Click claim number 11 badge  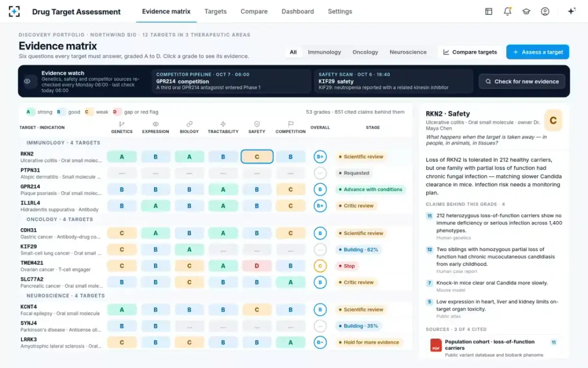click(429, 216)
